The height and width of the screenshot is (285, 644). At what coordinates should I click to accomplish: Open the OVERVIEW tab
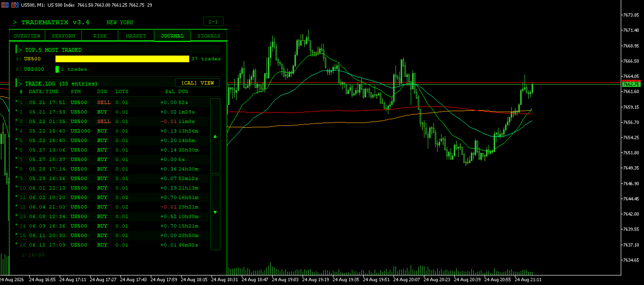[x=27, y=36]
